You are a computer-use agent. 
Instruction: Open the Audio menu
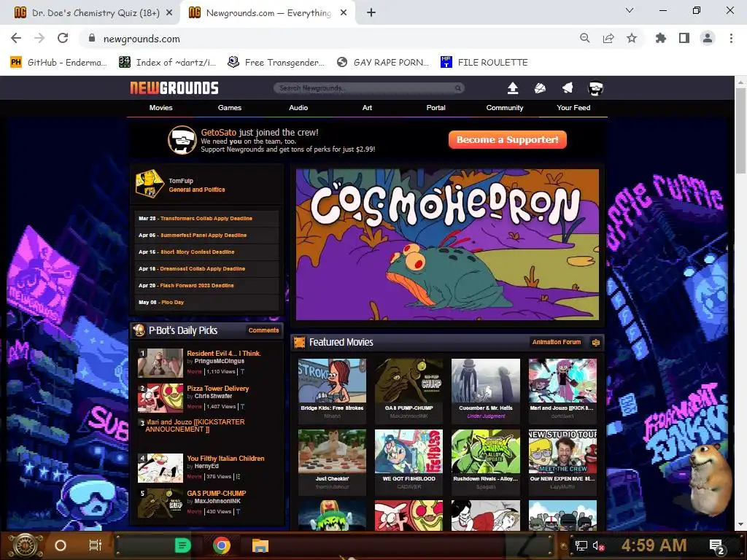298,108
